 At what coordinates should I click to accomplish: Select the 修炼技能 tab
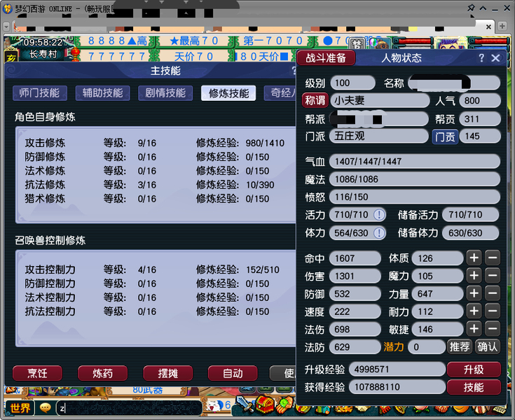tap(228, 93)
